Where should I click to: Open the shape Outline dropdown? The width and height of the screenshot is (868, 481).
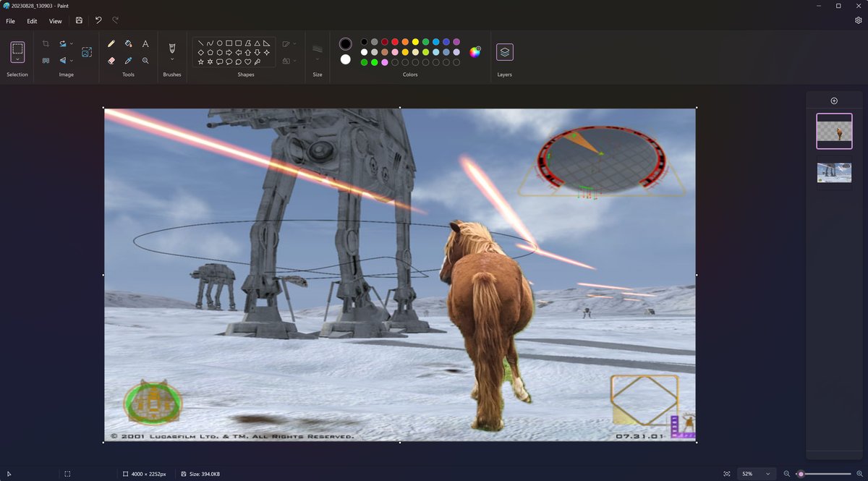pos(289,44)
